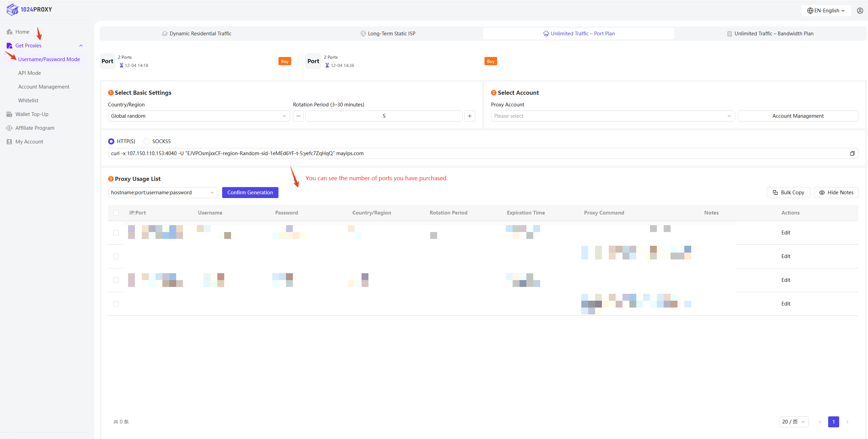The width and height of the screenshot is (868, 439).
Task: Click the rotation period input field
Action: pyautogui.click(x=384, y=116)
